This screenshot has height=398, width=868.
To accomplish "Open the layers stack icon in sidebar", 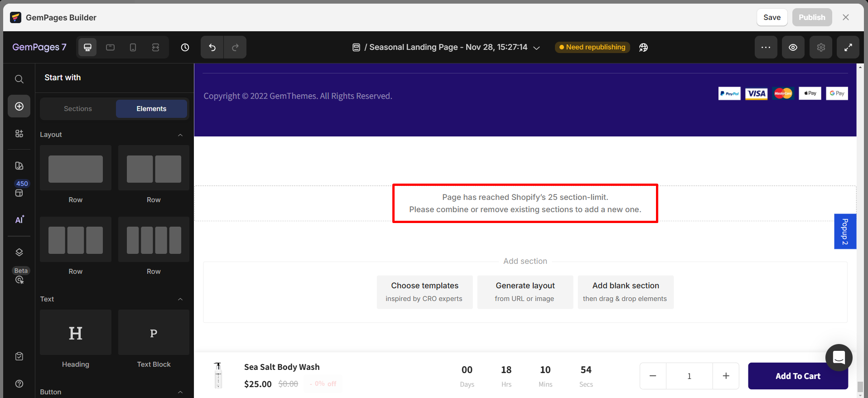I will pyautogui.click(x=19, y=252).
